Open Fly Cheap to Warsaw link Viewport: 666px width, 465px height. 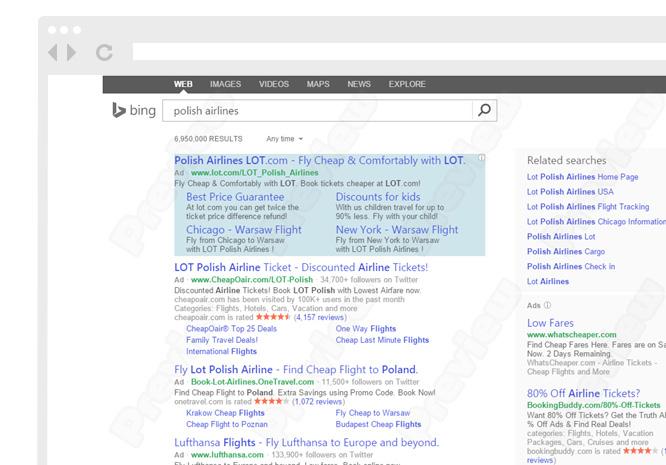[x=373, y=413]
